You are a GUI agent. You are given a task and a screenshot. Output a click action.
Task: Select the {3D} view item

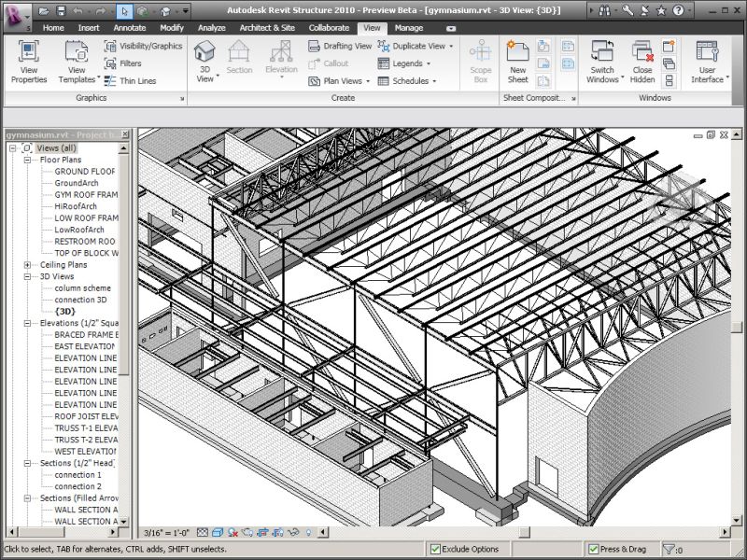(64, 312)
